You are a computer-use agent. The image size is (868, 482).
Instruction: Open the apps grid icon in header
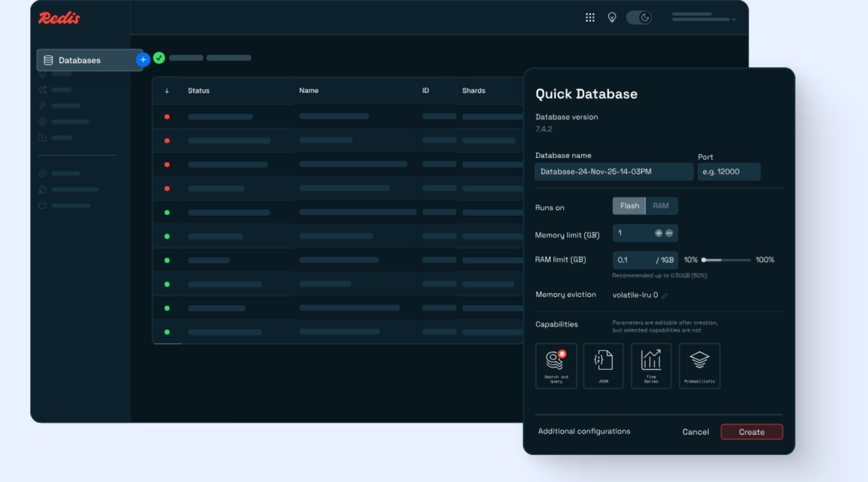tap(590, 17)
